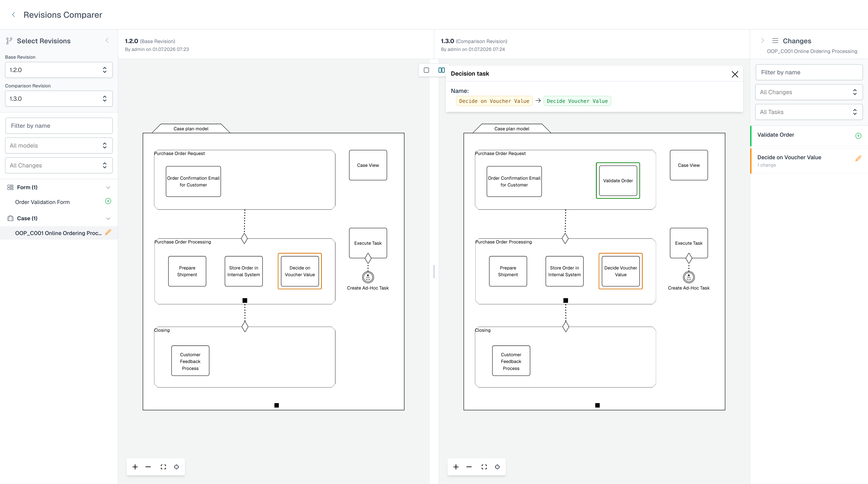Focus the Changes panel Filter by name field

pos(809,72)
